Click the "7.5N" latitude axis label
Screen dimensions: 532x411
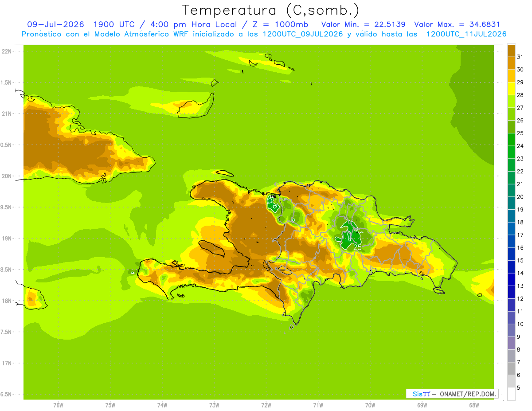6,332
